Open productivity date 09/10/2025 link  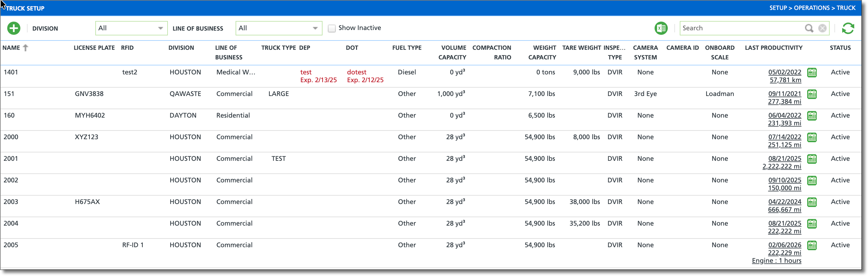click(784, 180)
